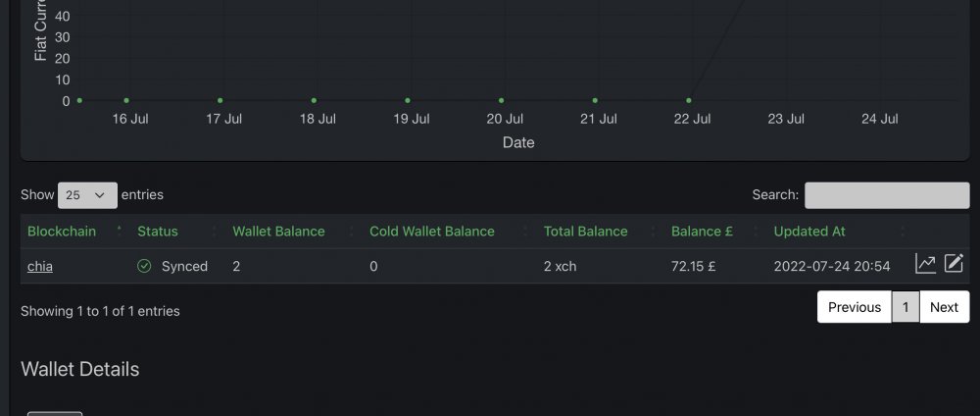Click inside the Search input field
Viewport: 980px width, 416px height.
click(x=887, y=195)
